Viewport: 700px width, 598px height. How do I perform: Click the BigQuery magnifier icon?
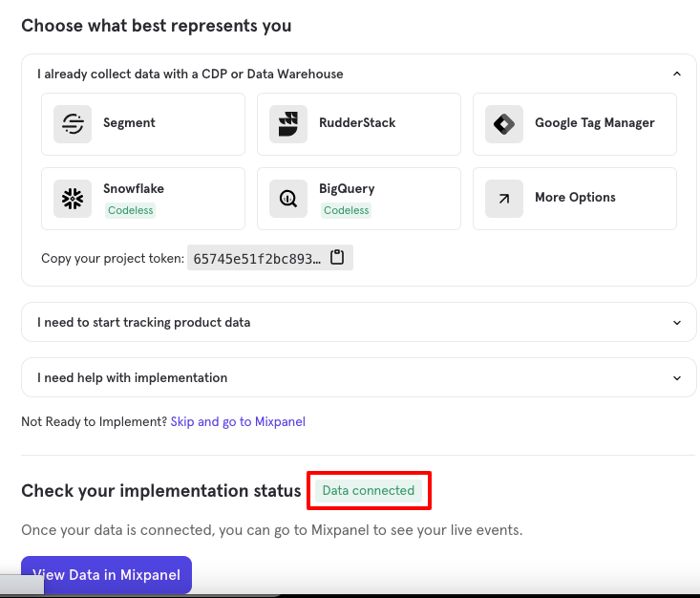click(x=288, y=199)
